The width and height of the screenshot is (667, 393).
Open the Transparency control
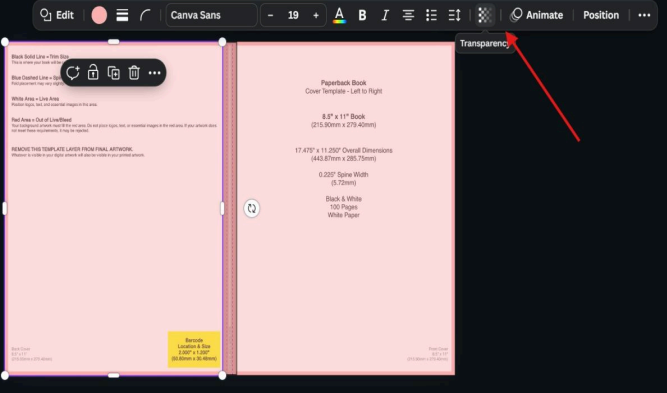click(485, 15)
